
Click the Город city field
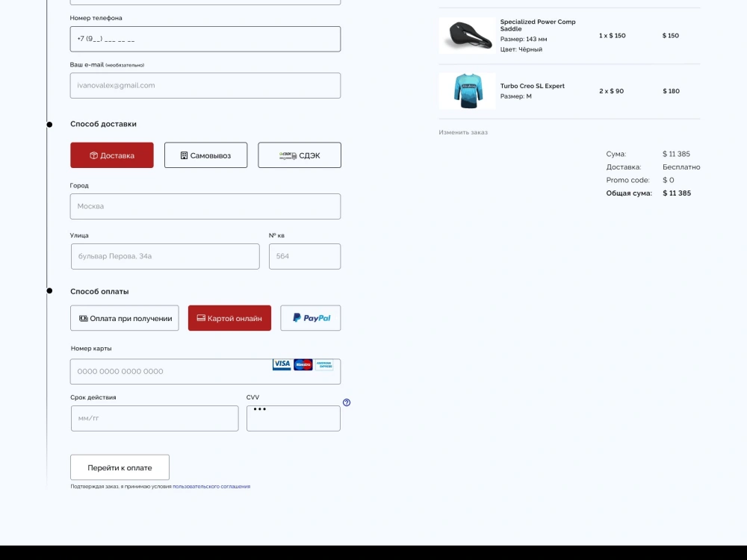205,206
